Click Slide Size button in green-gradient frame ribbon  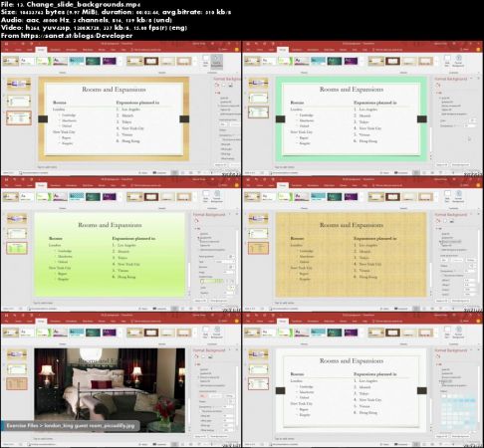click(x=206, y=197)
